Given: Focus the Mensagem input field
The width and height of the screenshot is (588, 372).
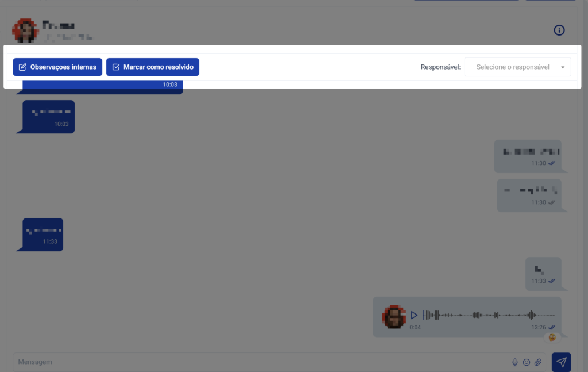Looking at the screenshot, I should click(258, 362).
